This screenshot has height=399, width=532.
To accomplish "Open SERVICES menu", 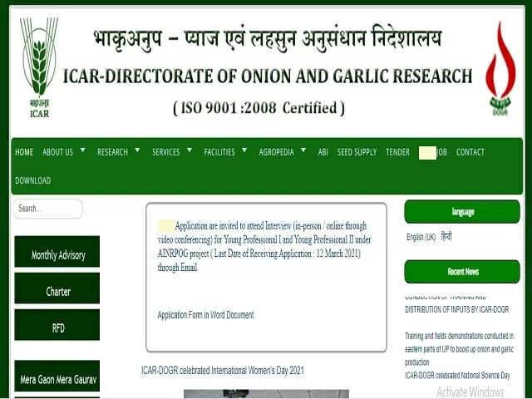I will click(166, 152).
